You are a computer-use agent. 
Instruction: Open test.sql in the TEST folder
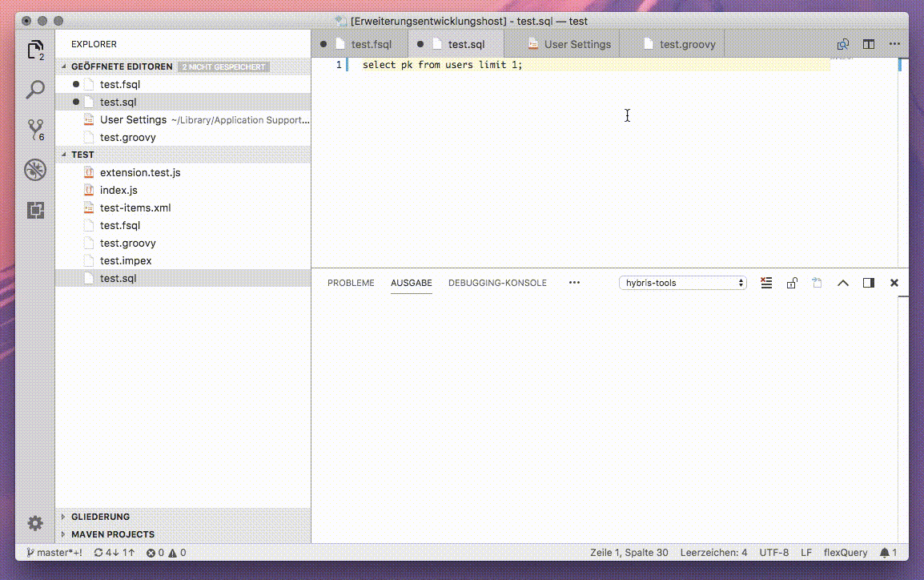pyautogui.click(x=183, y=278)
